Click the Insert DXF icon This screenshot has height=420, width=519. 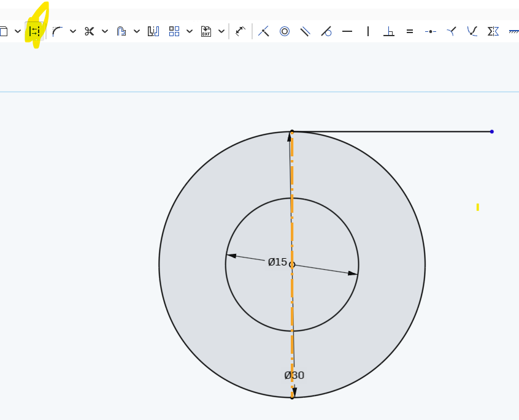pyautogui.click(x=206, y=31)
